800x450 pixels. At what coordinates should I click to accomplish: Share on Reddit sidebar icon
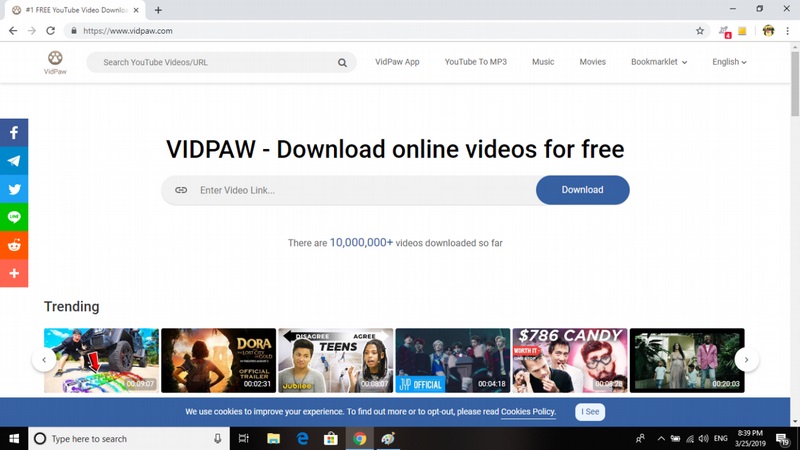[x=14, y=245]
